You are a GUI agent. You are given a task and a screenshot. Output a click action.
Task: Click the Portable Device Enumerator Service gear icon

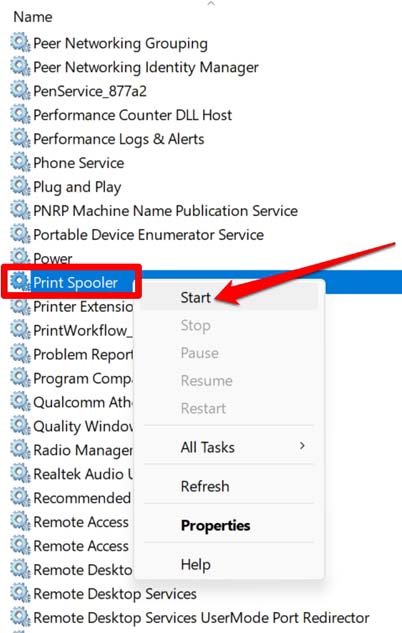click(20, 235)
